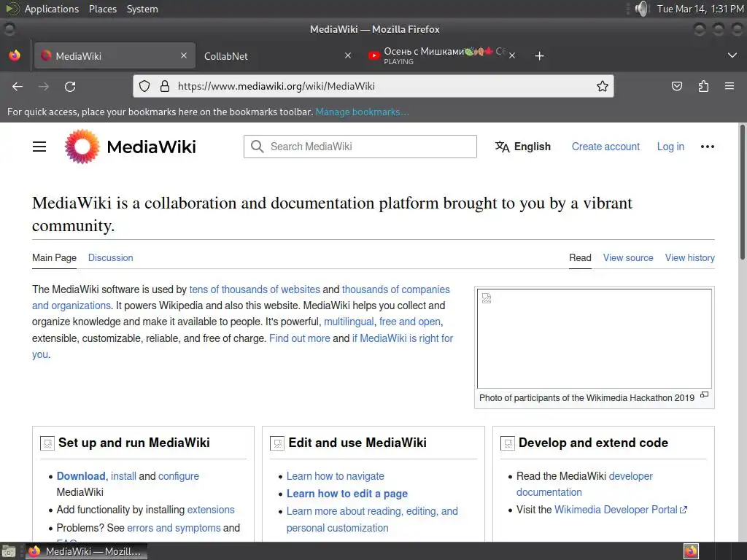Open a new tab with plus button
The height and width of the screenshot is (560, 747).
pos(539,56)
